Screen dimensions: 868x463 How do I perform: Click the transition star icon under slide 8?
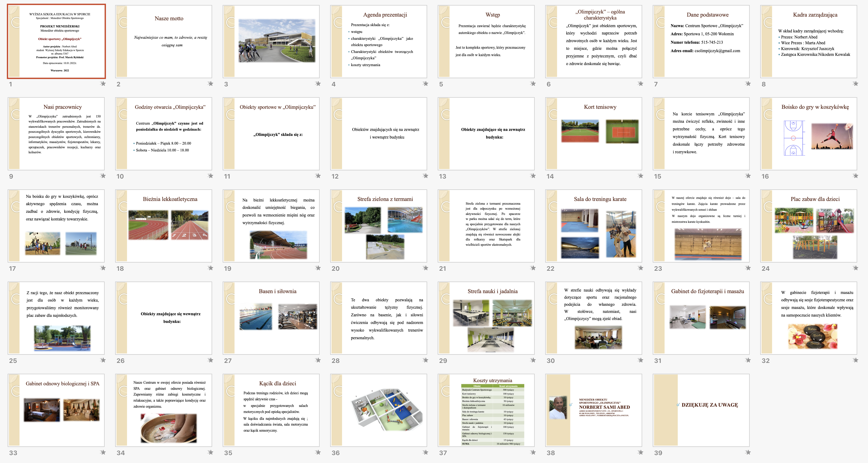click(856, 83)
